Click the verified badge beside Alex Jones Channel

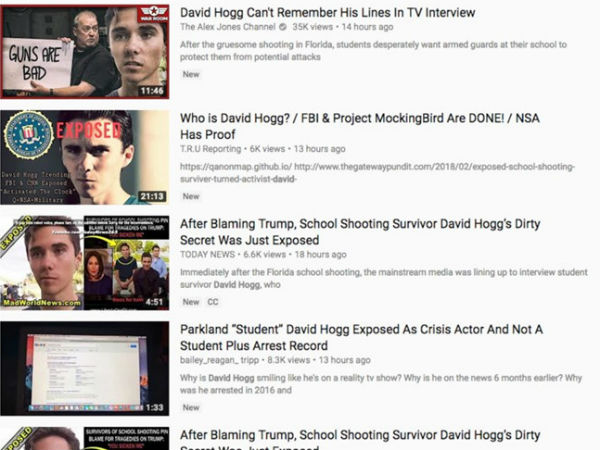[283, 27]
